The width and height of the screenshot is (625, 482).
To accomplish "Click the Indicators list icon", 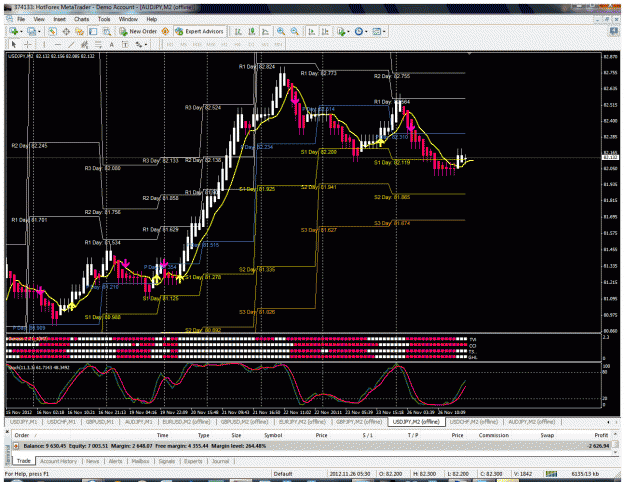I will pyautogui.click(x=341, y=31).
